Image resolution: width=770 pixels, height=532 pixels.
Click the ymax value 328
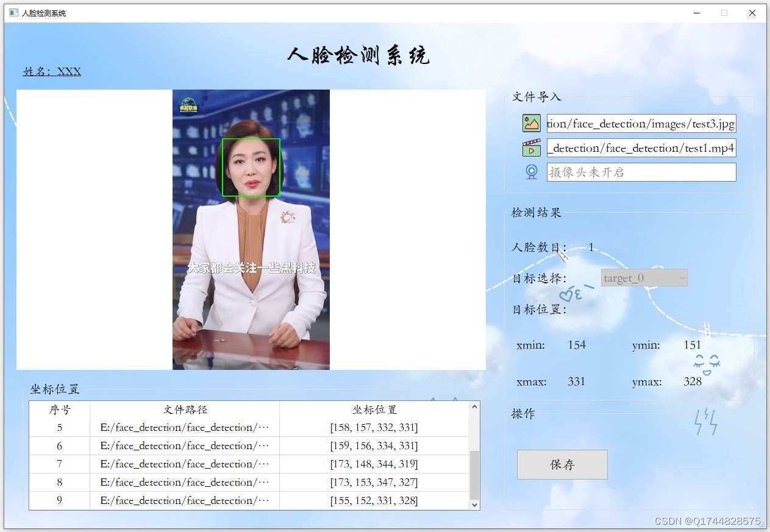[692, 381]
